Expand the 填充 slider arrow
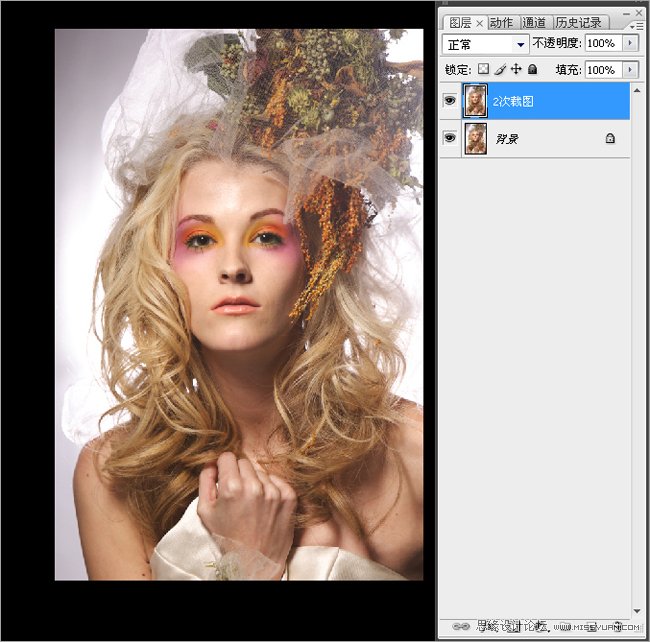This screenshot has width=650, height=642. (x=630, y=70)
